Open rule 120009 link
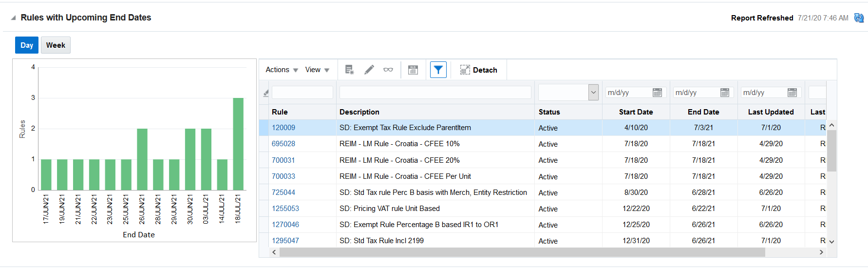This screenshot has width=868, height=268. (x=283, y=128)
